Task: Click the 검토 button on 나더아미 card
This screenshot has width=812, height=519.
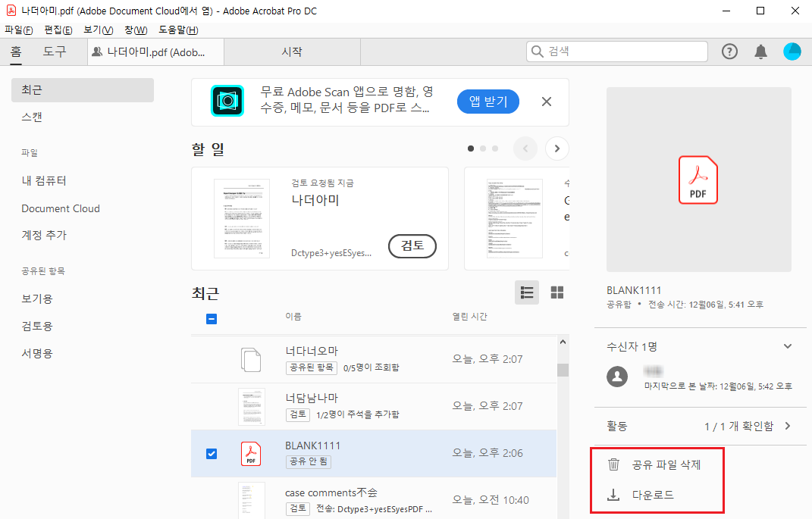Action: coord(412,245)
